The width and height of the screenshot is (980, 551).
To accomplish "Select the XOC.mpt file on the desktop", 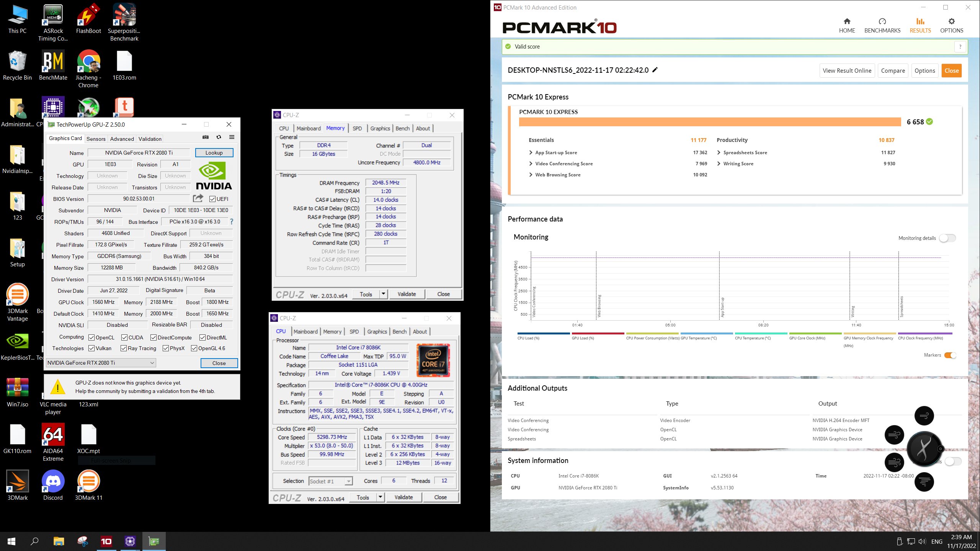I will coord(88,439).
